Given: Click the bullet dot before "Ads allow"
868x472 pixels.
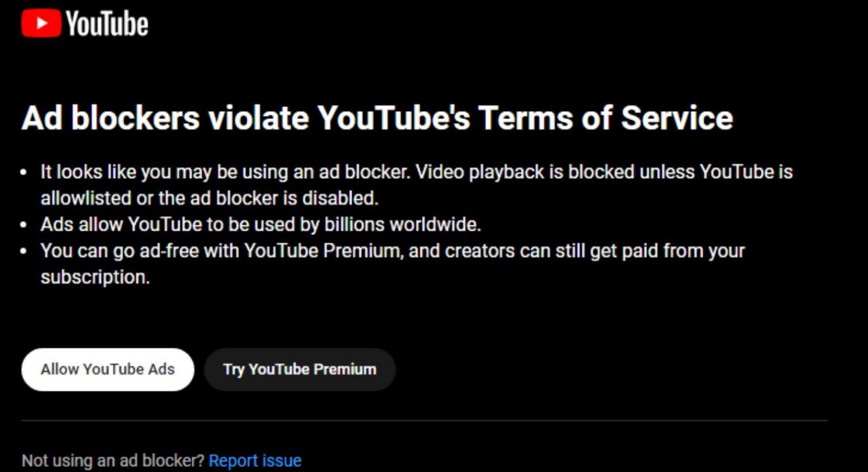Looking at the screenshot, I should click(23, 225).
